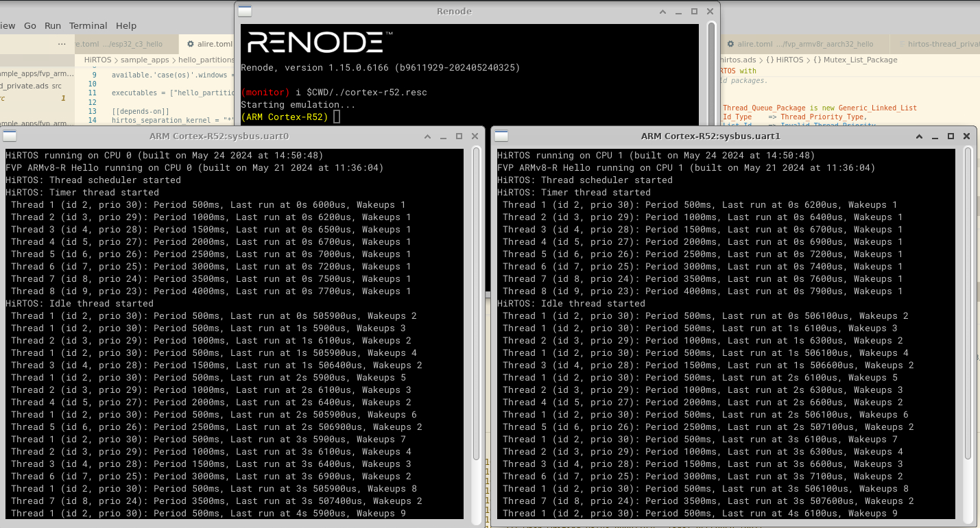Viewport: 980px width, 528px height.
Task: Click 'HiRTOS: Idle thread started' in uart1
Action: 571,304
